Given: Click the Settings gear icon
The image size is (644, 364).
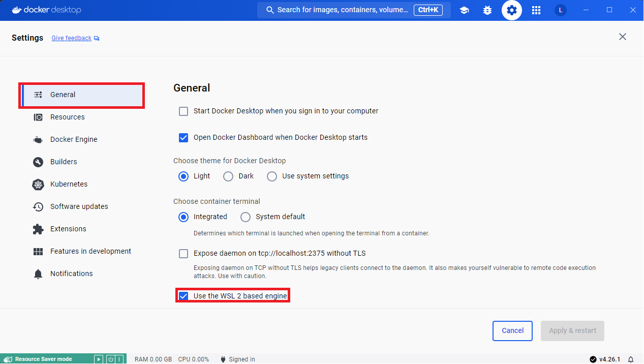Looking at the screenshot, I should (512, 10).
